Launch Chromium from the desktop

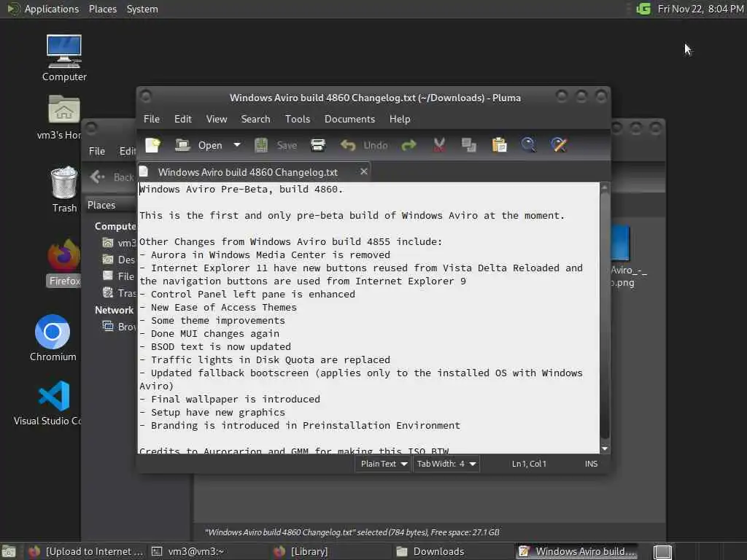53,338
